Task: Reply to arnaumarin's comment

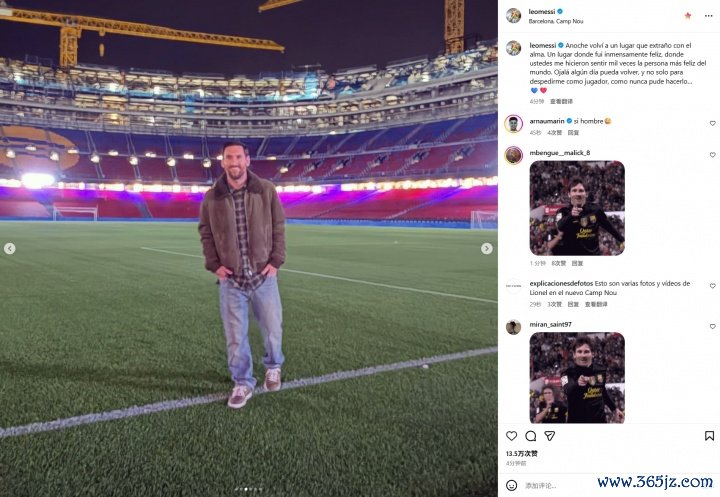Action: point(573,132)
